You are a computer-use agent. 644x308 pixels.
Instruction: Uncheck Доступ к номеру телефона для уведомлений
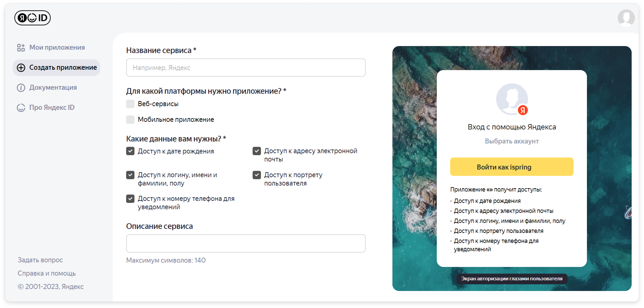tap(130, 199)
